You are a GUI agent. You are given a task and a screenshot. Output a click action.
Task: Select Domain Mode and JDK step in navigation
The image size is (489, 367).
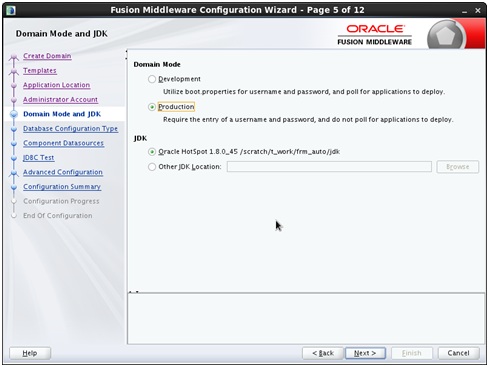pos(62,114)
